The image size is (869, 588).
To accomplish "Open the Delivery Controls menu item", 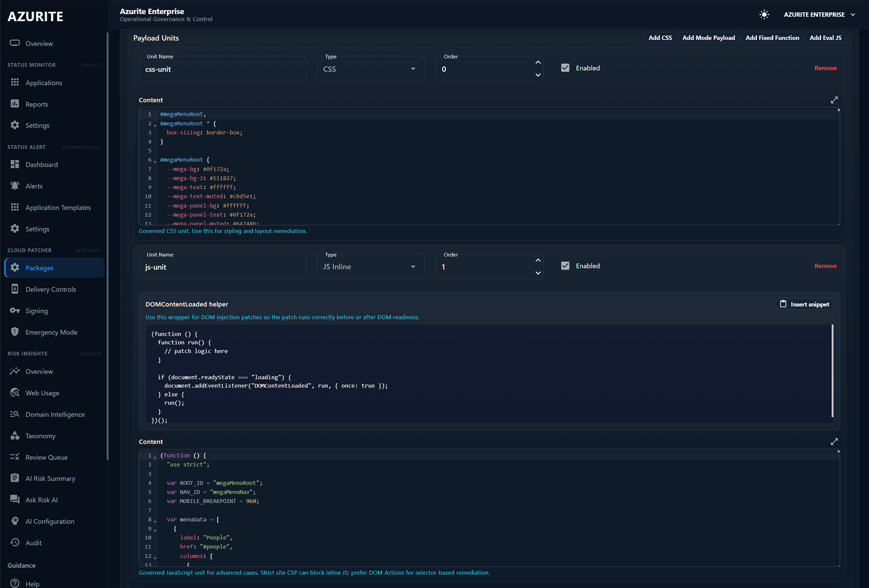I will (x=54, y=289).
